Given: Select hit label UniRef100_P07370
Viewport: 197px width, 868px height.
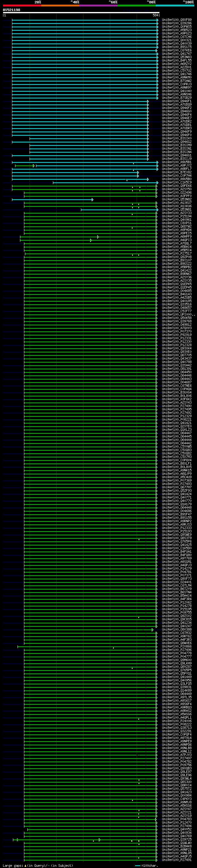Looking at the screenshot, I should click(x=176, y=332).
